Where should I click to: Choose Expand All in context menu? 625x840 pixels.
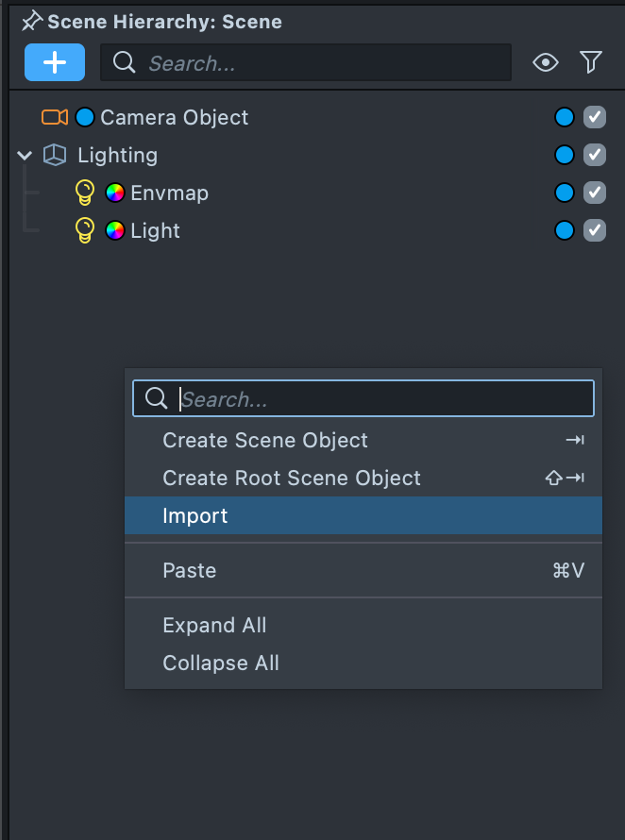[214, 625]
